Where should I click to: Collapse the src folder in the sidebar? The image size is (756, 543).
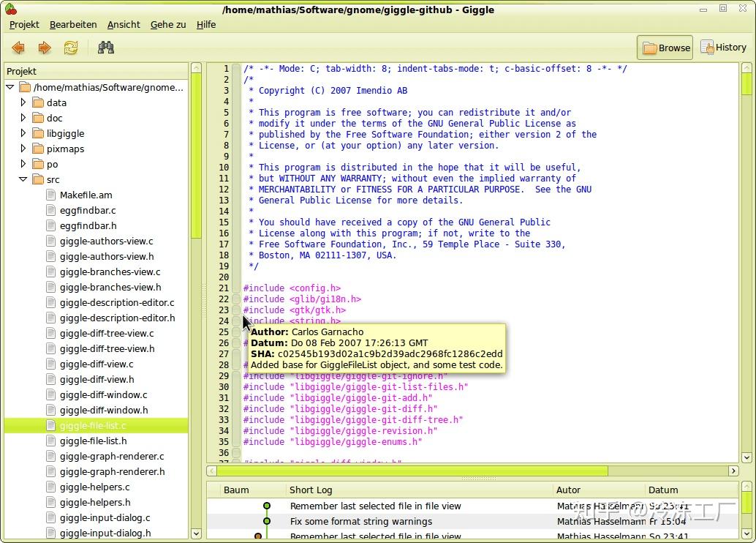click(x=23, y=179)
